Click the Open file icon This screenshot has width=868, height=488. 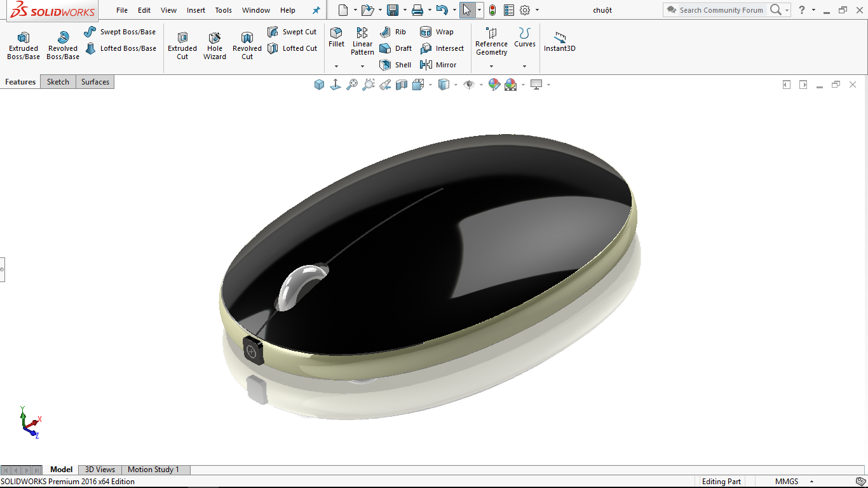(367, 10)
